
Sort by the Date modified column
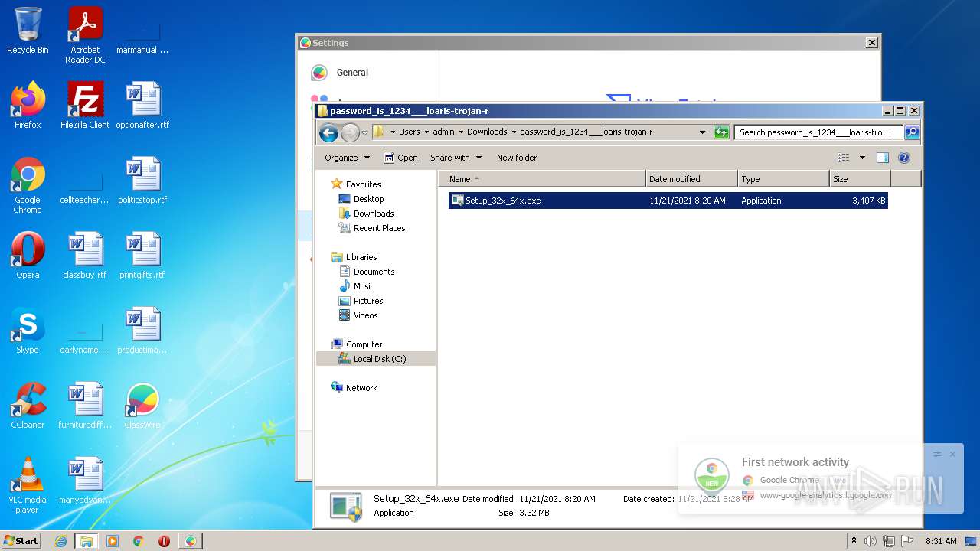coord(691,179)
